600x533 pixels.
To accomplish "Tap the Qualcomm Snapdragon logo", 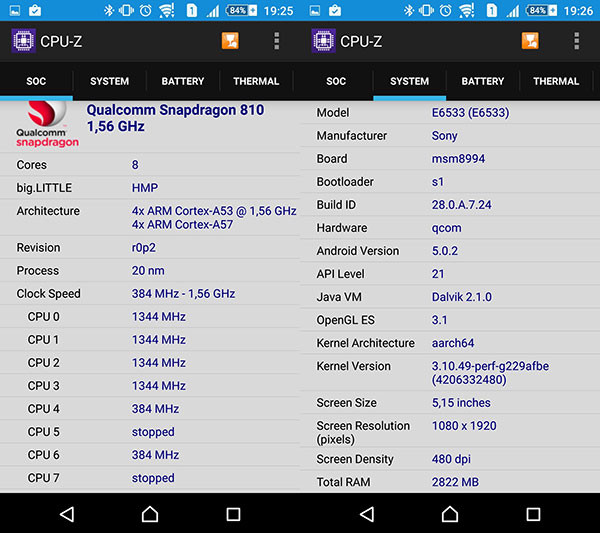I will pos(46,125).
